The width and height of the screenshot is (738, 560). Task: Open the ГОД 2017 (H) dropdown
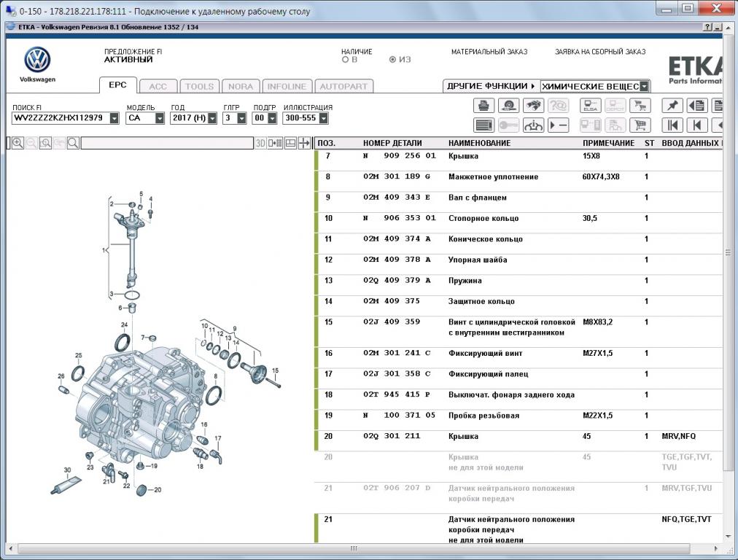(x=212, y=118)
